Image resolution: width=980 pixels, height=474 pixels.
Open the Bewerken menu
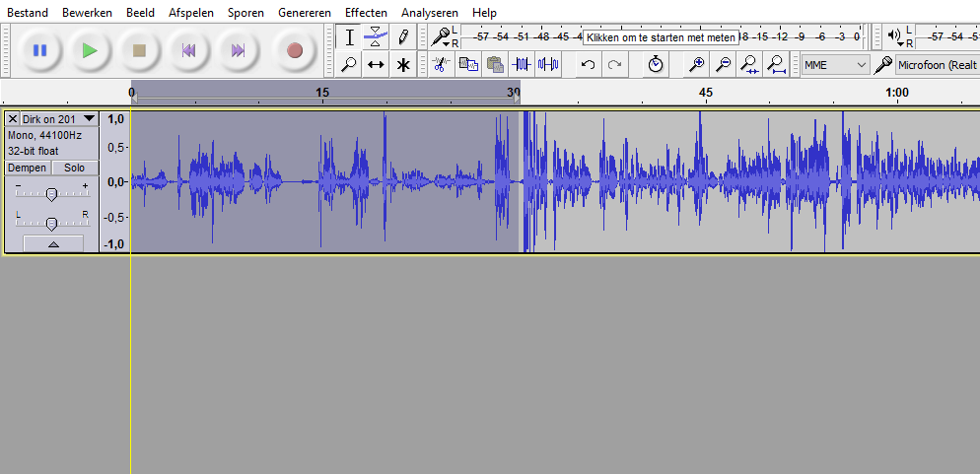click(88, 13)
